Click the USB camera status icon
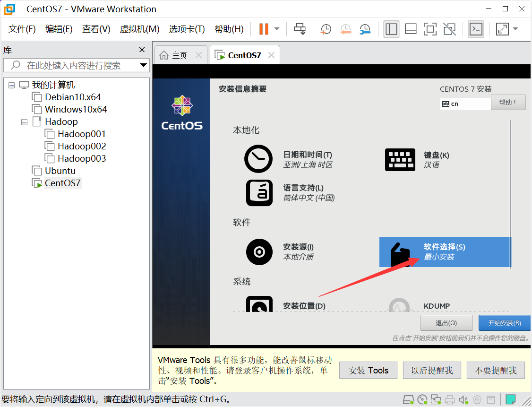532x407 pixels. click(477, 399)
